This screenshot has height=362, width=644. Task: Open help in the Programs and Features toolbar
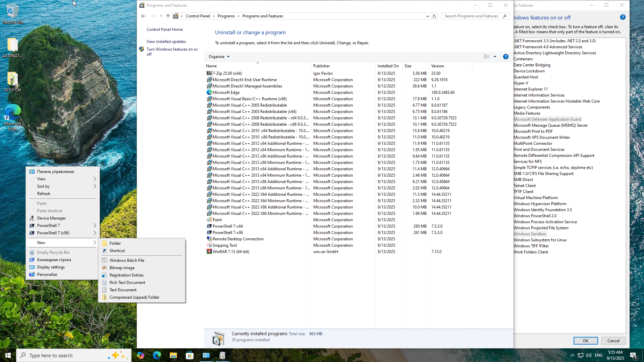click(506, 57)
